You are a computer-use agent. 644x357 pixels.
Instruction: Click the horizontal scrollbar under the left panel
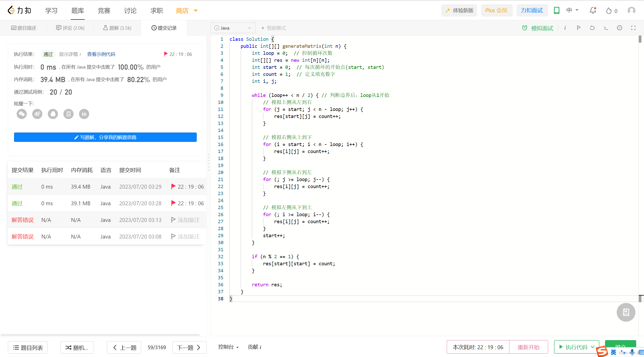(100, 335)
